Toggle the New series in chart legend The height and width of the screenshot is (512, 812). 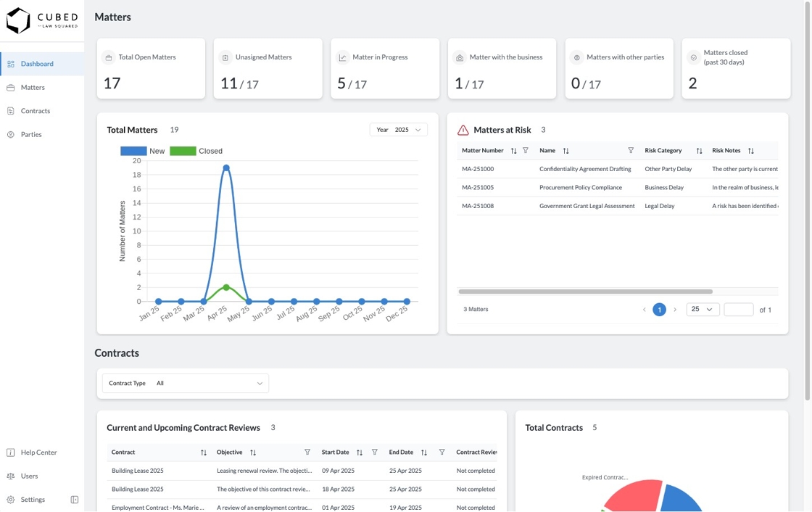click(x=142, y=151)
